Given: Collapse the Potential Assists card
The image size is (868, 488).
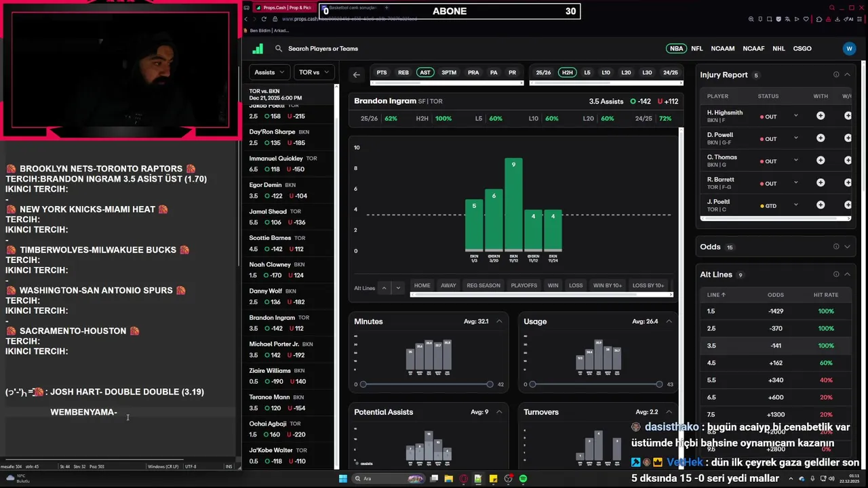Looking at the screenshot, I should tap(499, 412).
